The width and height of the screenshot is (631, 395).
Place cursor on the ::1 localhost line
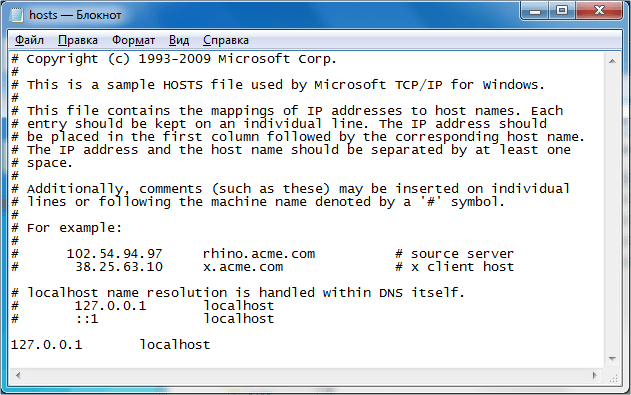142,319
